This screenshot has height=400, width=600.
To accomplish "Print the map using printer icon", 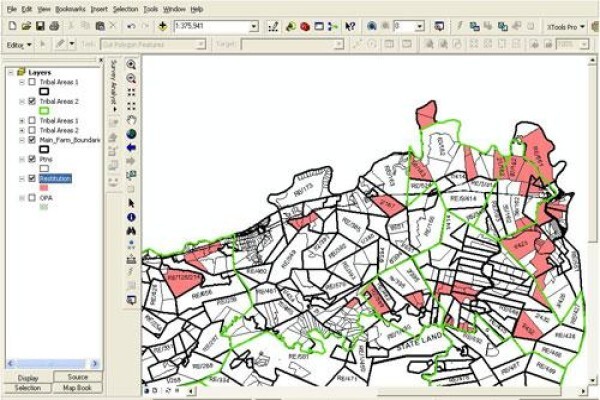I will (x=54, y=26).
